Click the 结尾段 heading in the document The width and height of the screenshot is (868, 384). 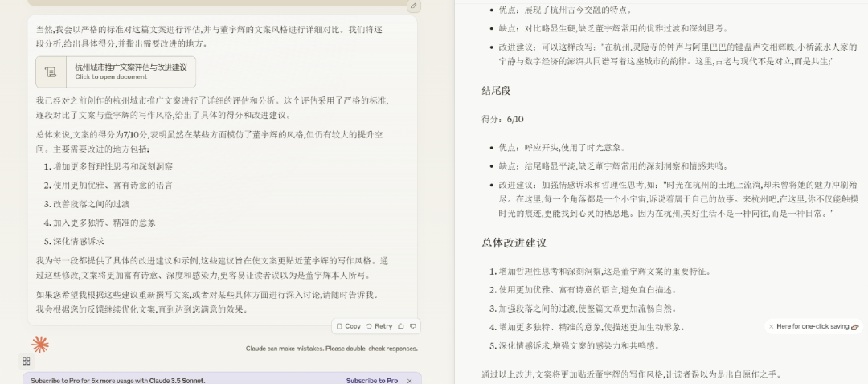point(496,91)
